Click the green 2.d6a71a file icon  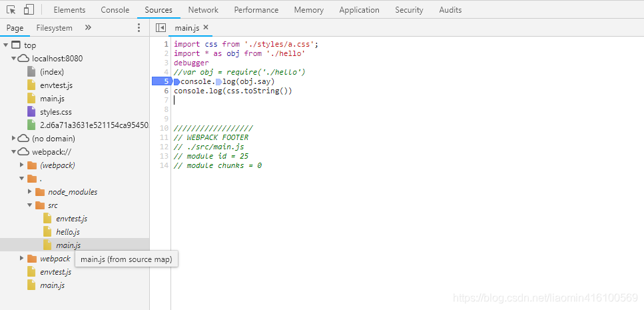[31, 125]
